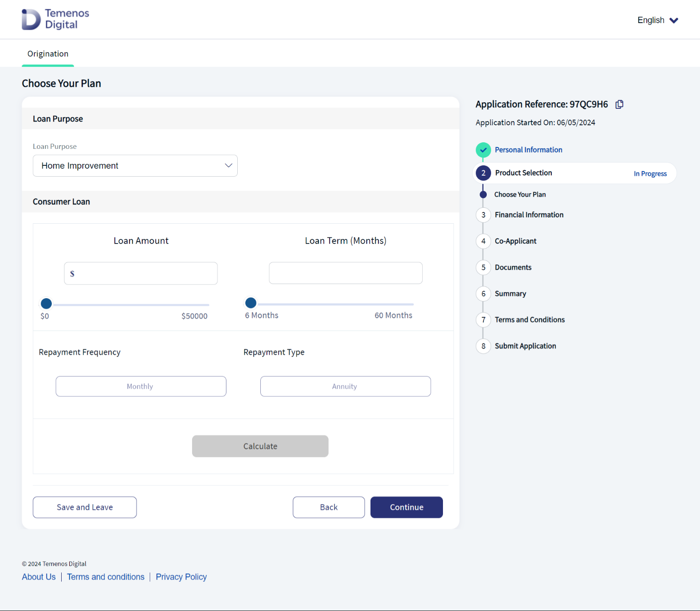This screenshot has width=700, height=611.
Task: Click the Save and Leave button
Action: tap(85, 507)
